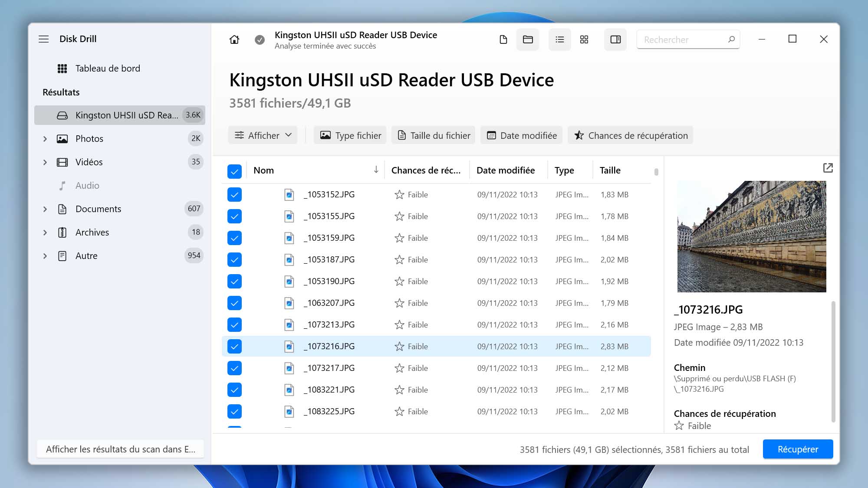Click the success checkmark status icon
The height and width of the screenshot is (488, 868).
pos(260,39)
